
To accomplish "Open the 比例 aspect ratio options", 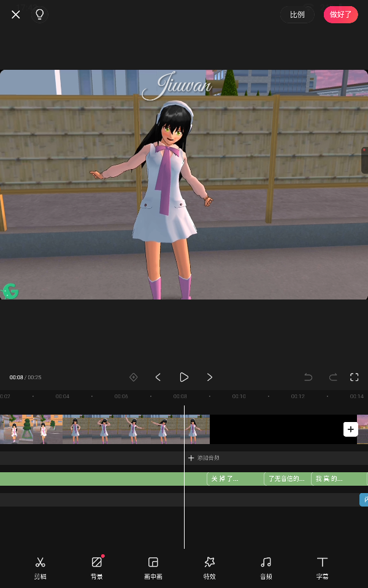I will pos(297,14).
